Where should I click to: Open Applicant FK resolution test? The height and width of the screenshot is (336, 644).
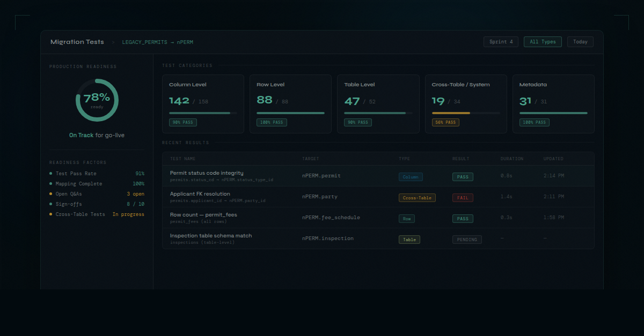point(378,197)
